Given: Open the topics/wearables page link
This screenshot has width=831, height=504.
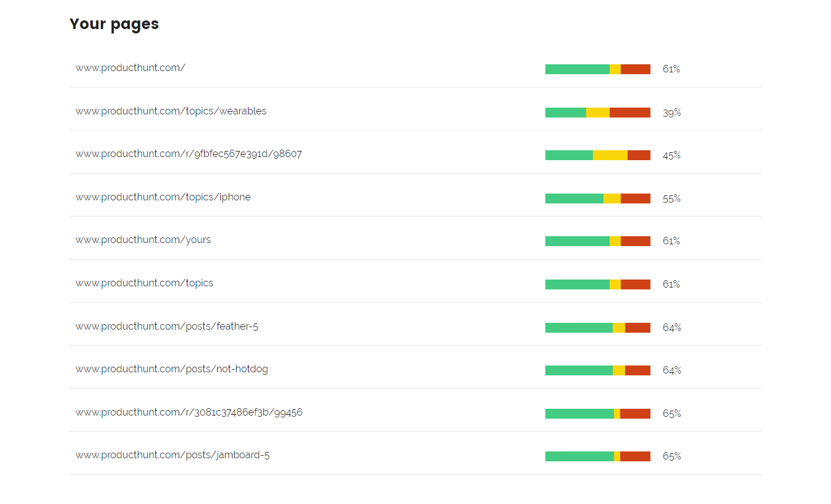Looking at the screenshot, I should coord(171,111).
